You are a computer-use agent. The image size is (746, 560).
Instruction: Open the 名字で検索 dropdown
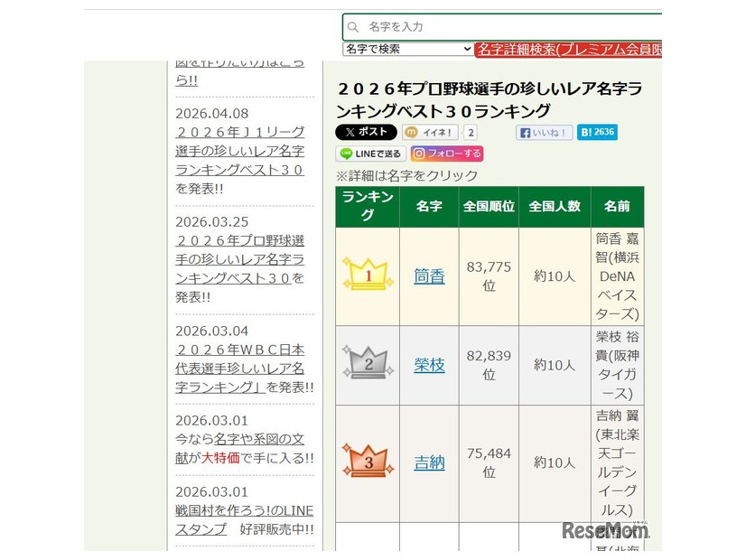pyautogui.click(x=405, y=49)
